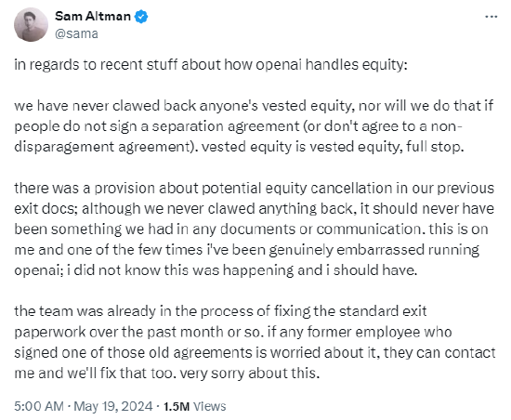Click the phrase "disparagement agreement" in the tweet
The height and width of the screenshot is (420, 511).
(104, 147)
